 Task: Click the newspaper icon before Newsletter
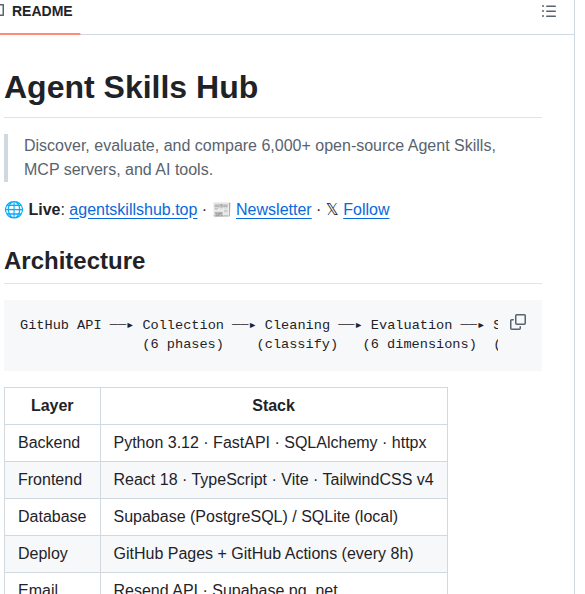pos(222,210)
